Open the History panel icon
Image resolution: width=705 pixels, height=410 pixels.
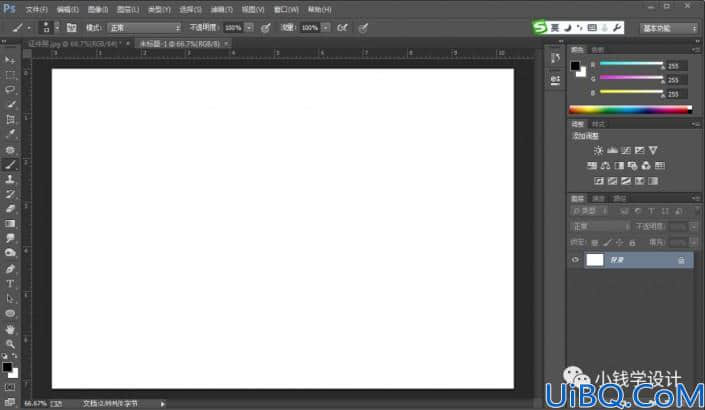click(x=555, y=58)
